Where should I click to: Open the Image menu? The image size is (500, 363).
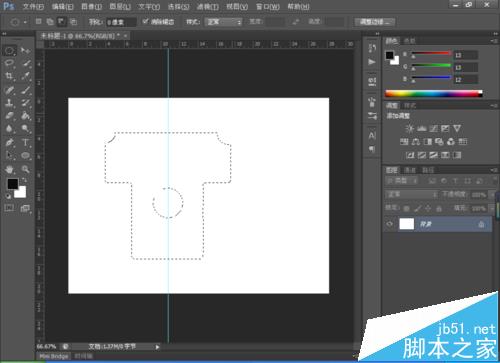point(91,7)
